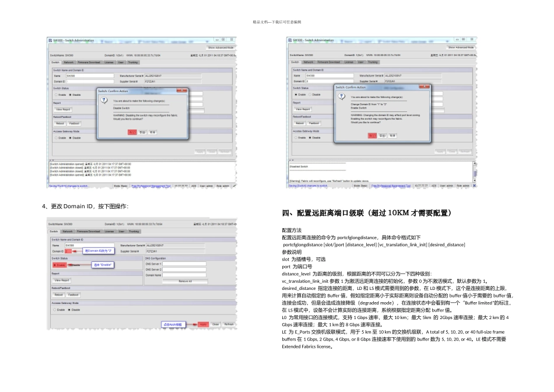Close the Change Domain ID confirm dialog with X
This screenshot has height=392, width=554.
(424, 86)
